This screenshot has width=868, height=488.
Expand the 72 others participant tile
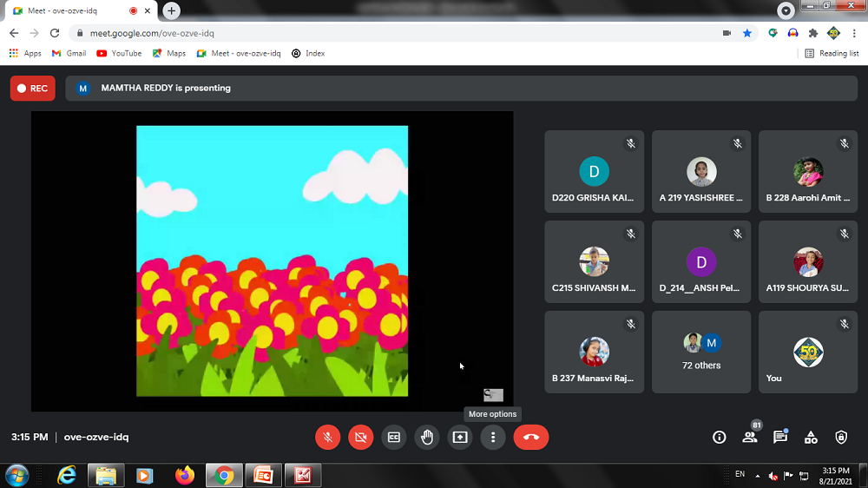701,352
